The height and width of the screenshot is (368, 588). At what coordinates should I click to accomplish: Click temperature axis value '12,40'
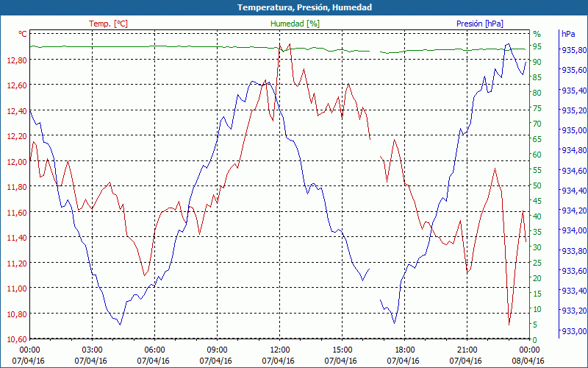coord(17,111)
